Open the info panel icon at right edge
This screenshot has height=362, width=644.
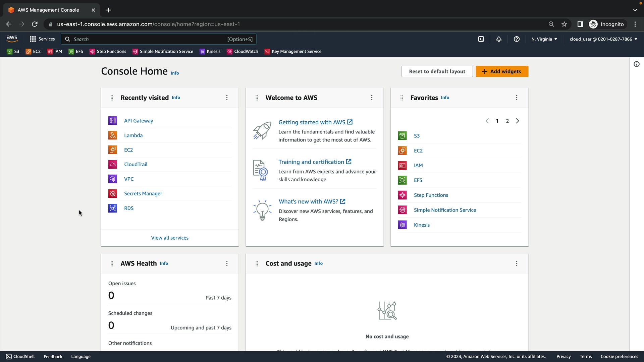636,64
